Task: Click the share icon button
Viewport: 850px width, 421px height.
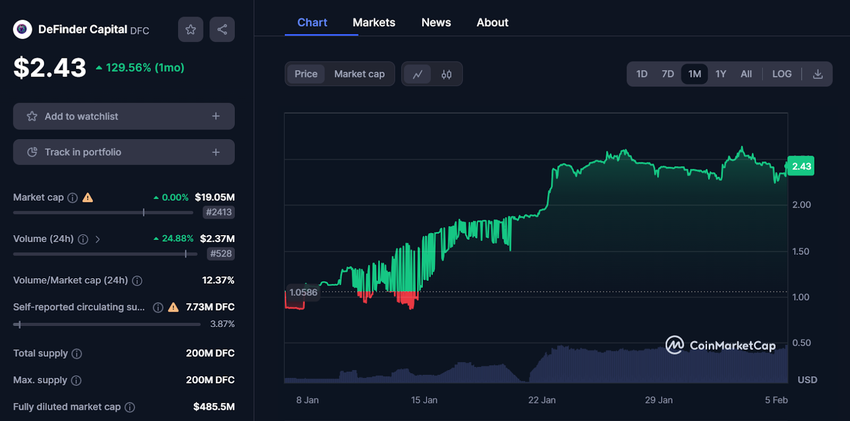Action: [x=222, y=30]
